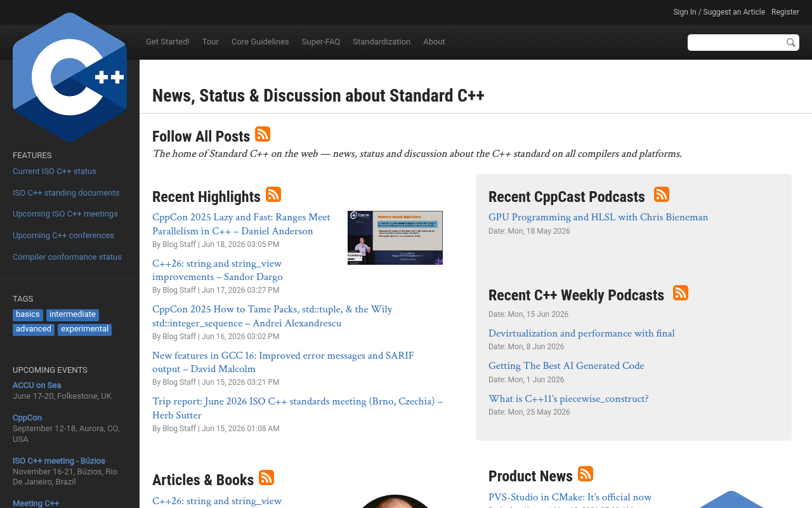Select Standardization in the nav bar
Image resolution: width=812 pixels, height=508 pixels.
coord(381,42)
